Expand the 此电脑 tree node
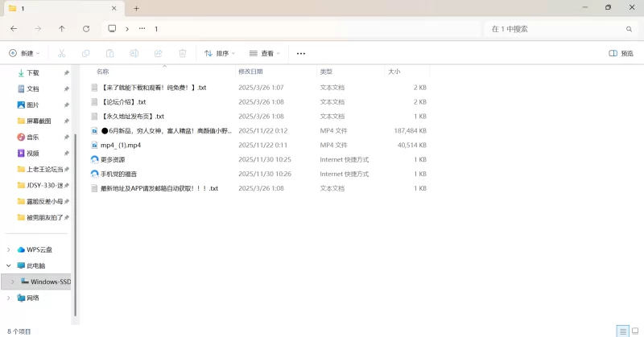 coord(9,265)
